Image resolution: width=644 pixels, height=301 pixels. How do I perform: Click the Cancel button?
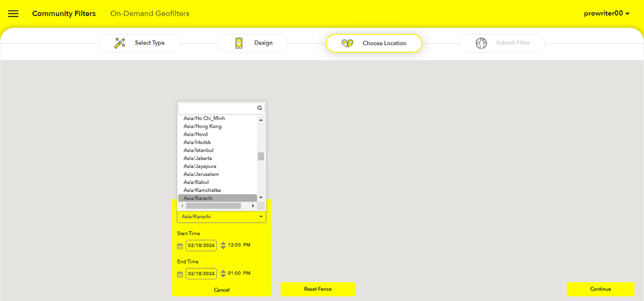(221, 290)
